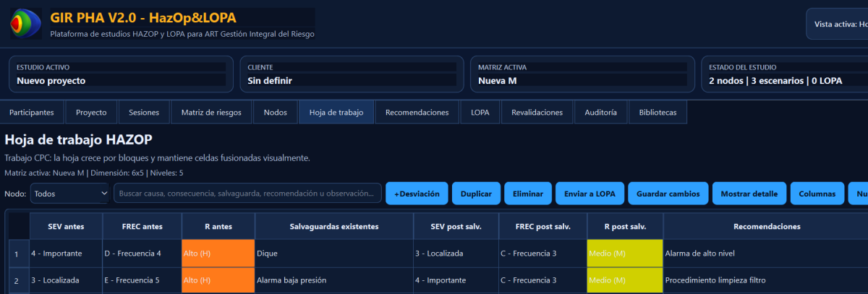Switch to the LOPA tab

[480, 113]
